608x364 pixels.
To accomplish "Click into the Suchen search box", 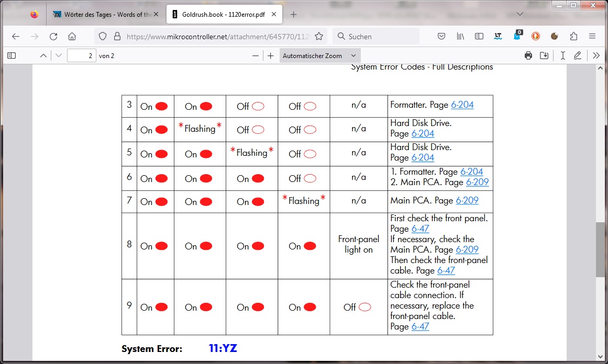I will pos(376,37).
